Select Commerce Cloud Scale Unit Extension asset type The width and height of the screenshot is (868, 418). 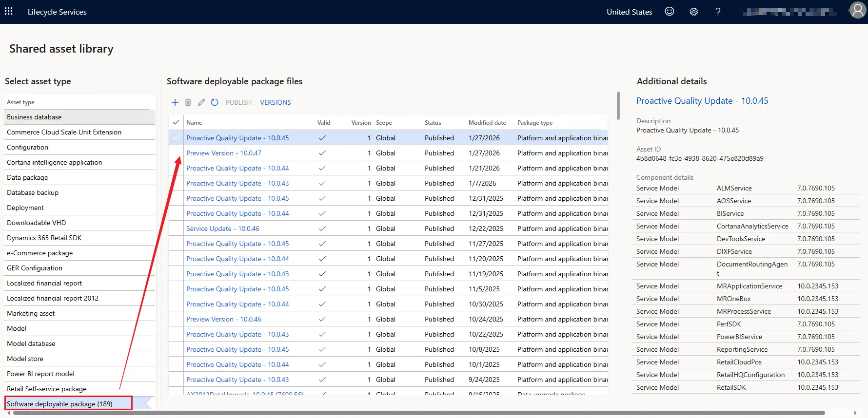click(80, 132)
